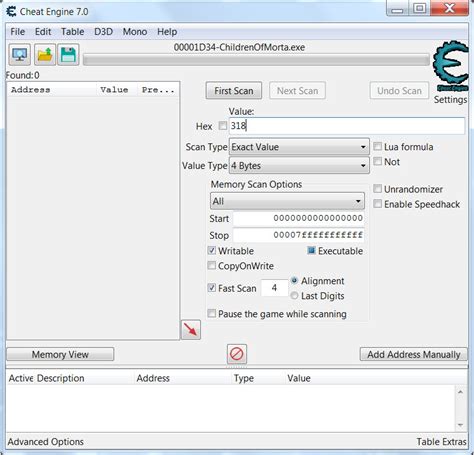Click the Undo Scan button
This screenshot has height=455, width=474.
pos(399,91)
